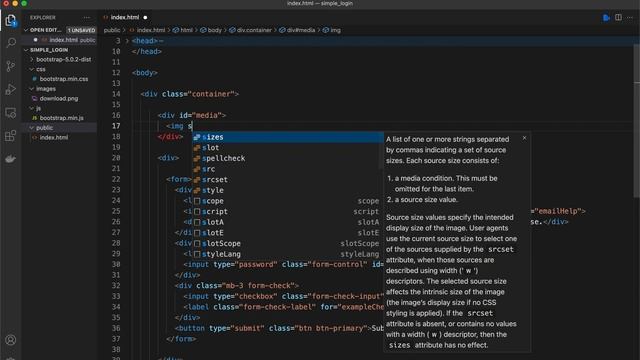This screenshot has width=640, height=360.
Task: Open the Remote Explorer view
Action: pos(11,113)
